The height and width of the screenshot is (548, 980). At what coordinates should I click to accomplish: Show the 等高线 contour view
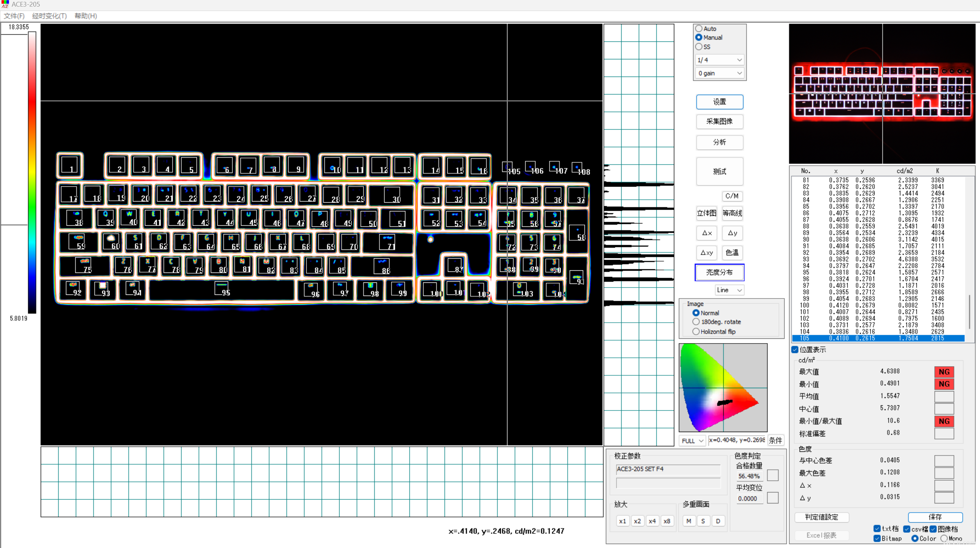(732, 213)
